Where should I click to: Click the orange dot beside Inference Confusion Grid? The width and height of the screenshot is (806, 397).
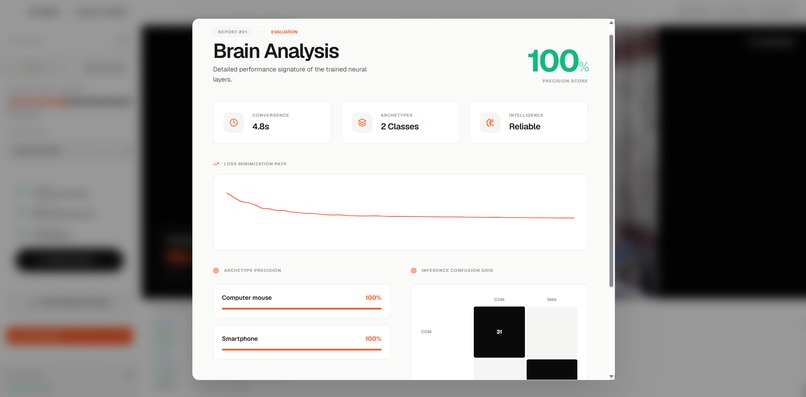[x=414, y=270]
